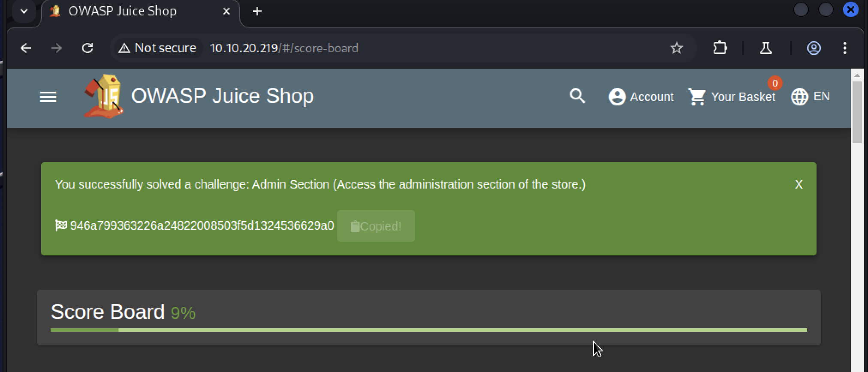Click the Score Board progress bar
Image resolution: width=868 pixels, height=372 pixels.
click(428, 330)
